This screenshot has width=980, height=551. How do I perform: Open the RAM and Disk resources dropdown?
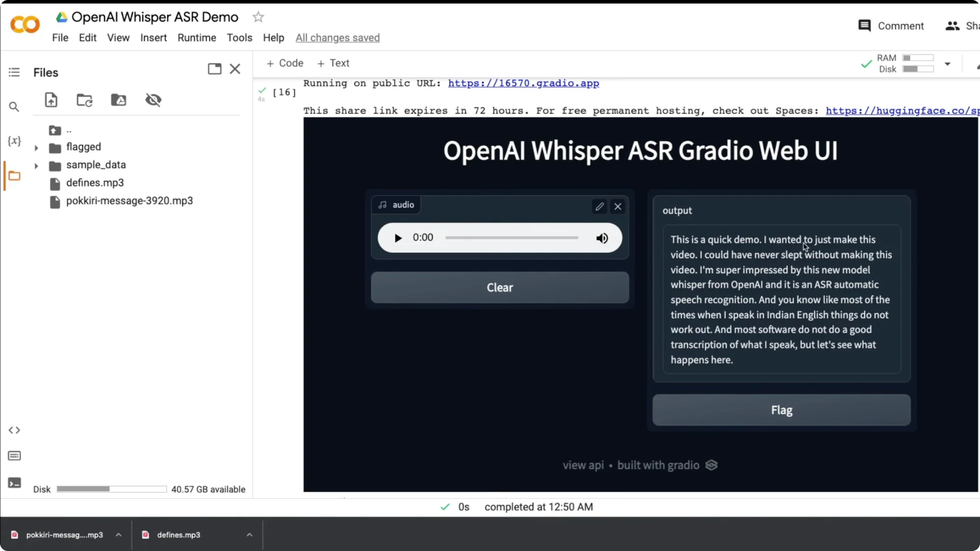(x=948, y=63)
